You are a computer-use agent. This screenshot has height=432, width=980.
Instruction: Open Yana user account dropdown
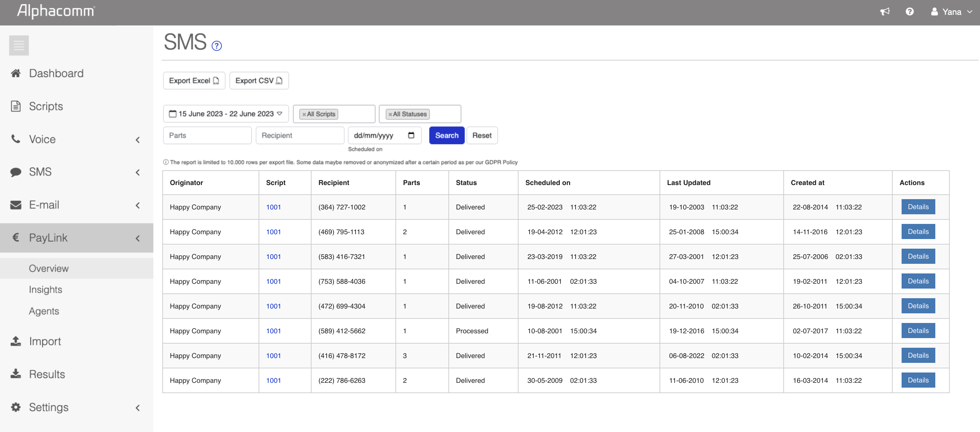[x=952, y=12]
